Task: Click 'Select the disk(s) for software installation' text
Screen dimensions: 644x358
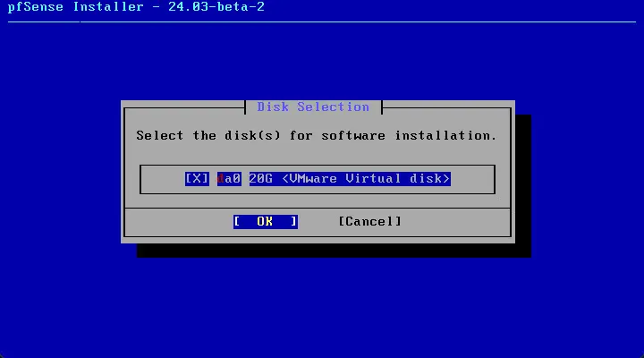Action: coord(317,135)
